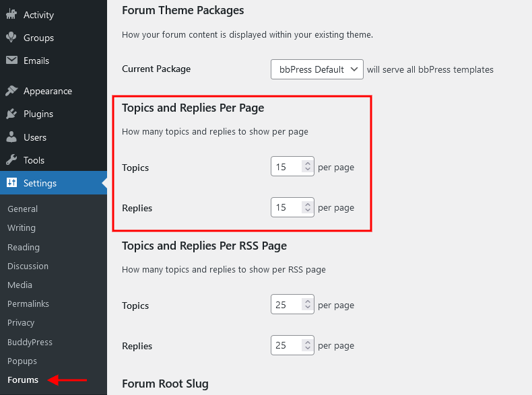Screen dimensions: 532x395
Task: Click the Emails envelope icon
Action: (x=11, y=61)
